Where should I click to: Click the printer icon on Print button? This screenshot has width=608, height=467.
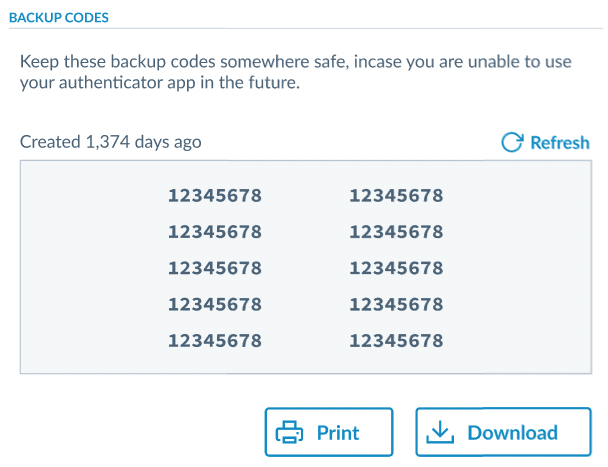click(x=290, y=433)
